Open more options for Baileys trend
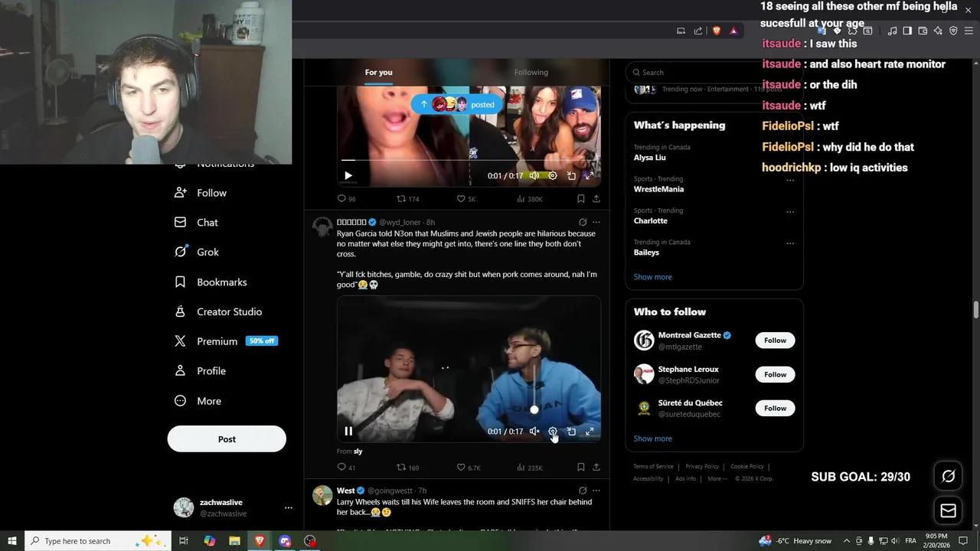Screen dimensions: 980x551 click(790, 243)
